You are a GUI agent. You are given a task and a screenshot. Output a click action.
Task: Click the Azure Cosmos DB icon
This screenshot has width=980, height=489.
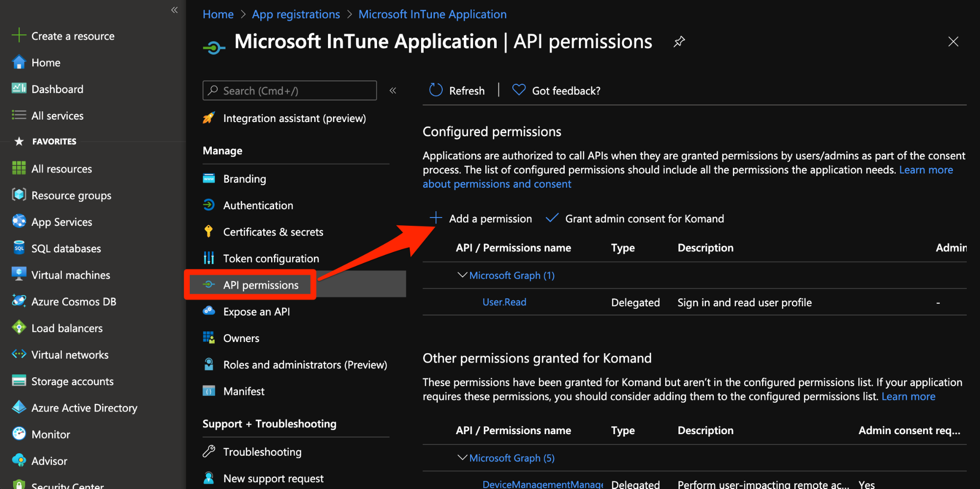(19, 301)
